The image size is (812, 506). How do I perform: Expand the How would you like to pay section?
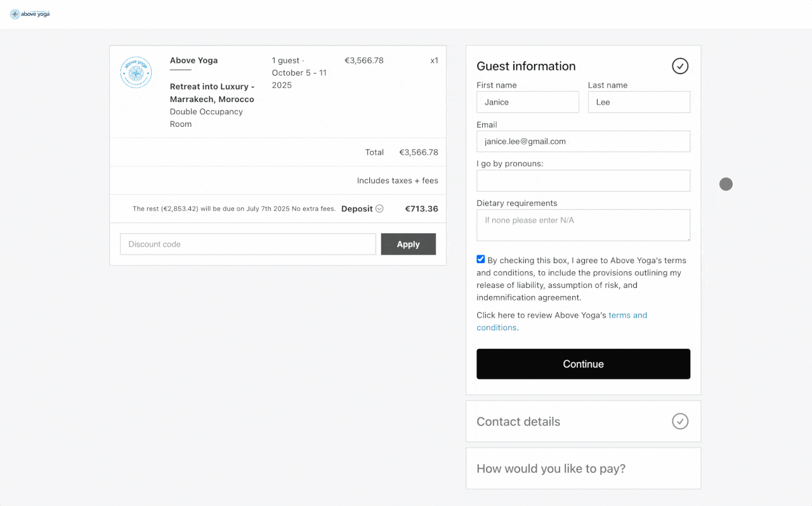click(x=551, y=469)
